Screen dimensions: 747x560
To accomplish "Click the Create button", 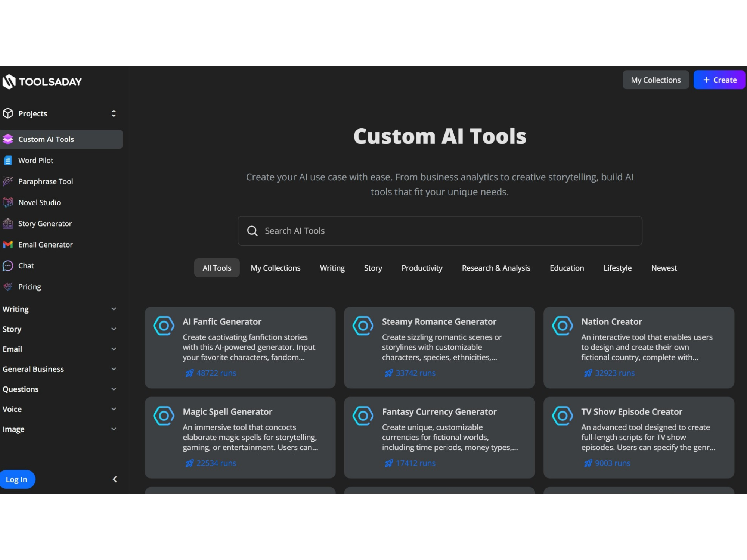I will 719,80.
